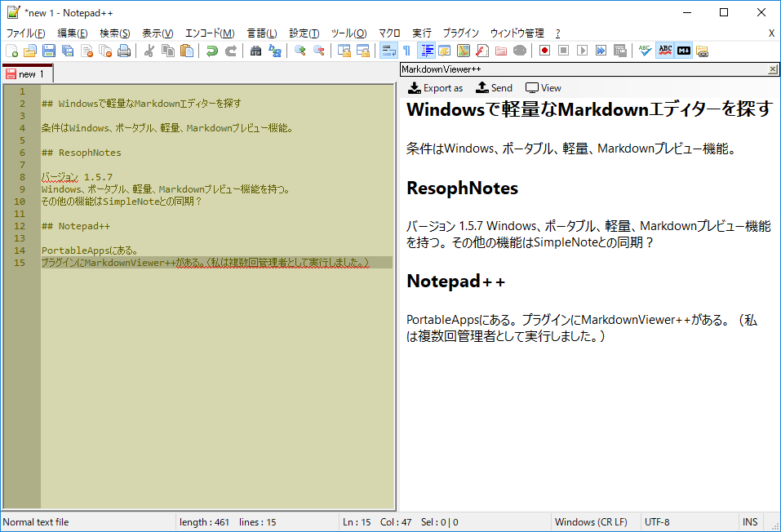Run macro multiple times icon
Image resolution: width=781 pixels, height=532 pixels.
click(x=601, y=51)
